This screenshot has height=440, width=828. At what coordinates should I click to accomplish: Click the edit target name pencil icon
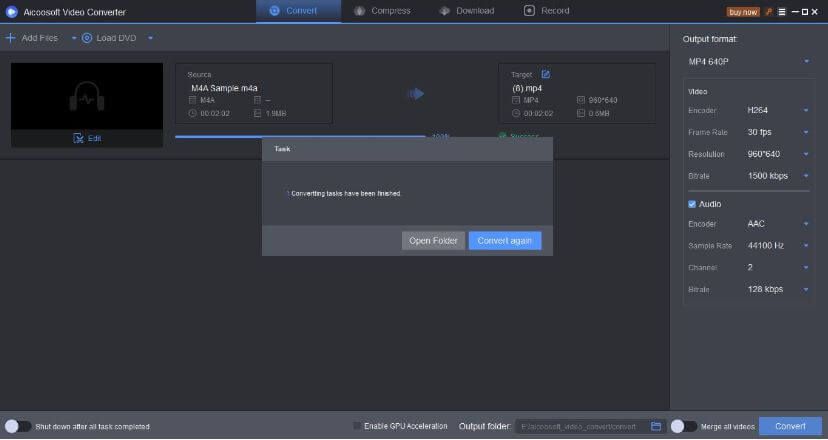(x=545, y=74)
